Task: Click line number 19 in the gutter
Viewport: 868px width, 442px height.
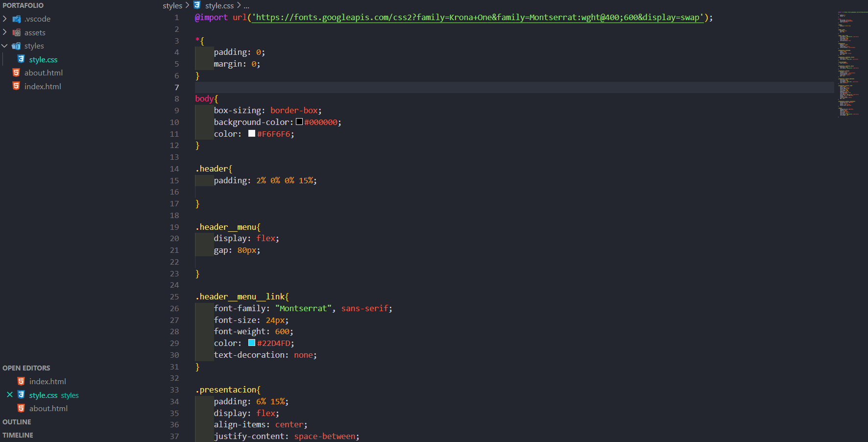Action: pyautogui.click(x=174, y=227)
